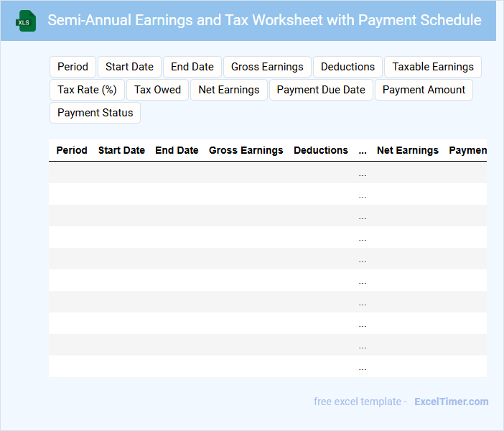Viewport: 504px width, 431px height.
Task: Click the Period column header in table
Action: [x=72, y=150]
